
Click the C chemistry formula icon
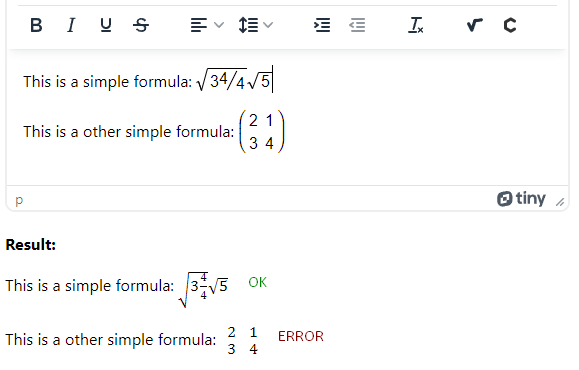coord(510,25)
